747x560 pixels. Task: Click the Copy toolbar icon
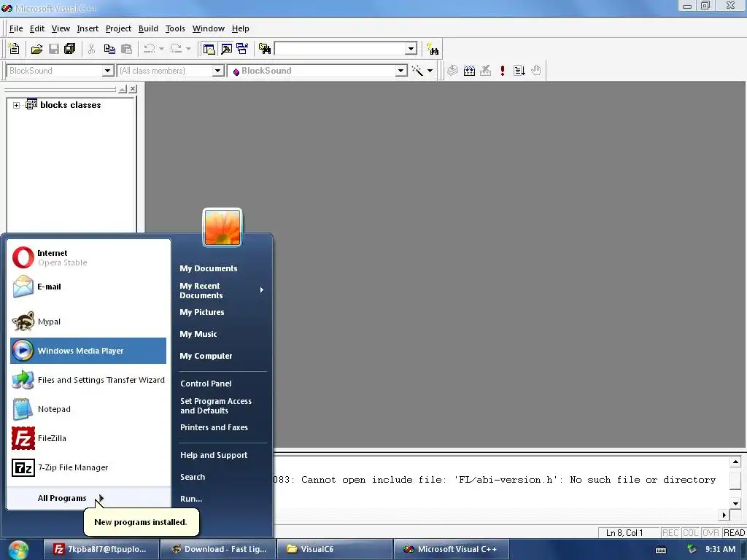tap(109, 49)
